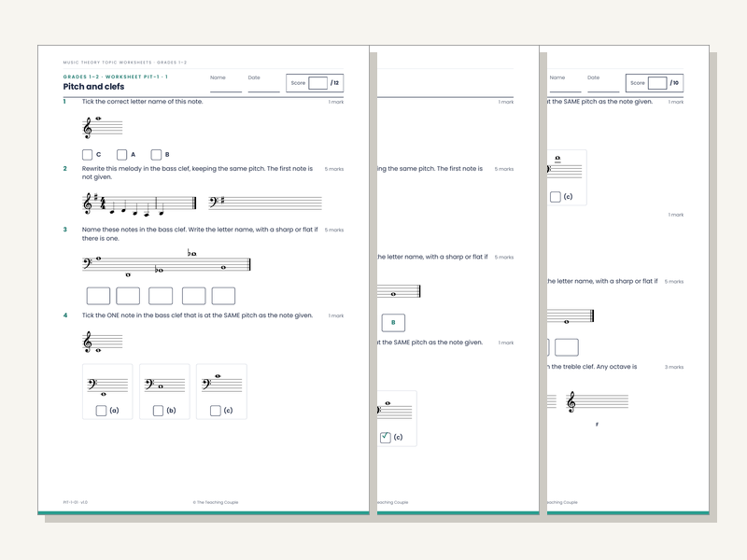Click the Score box marked /12
Screen dimensions: 747x560
coord(317,83)
